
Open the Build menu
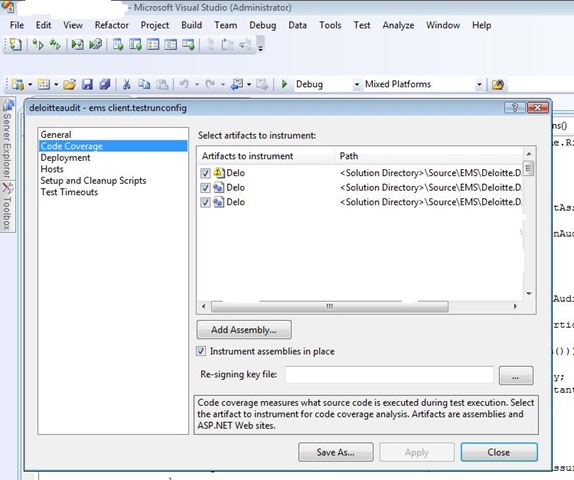[x=191, y=25]
